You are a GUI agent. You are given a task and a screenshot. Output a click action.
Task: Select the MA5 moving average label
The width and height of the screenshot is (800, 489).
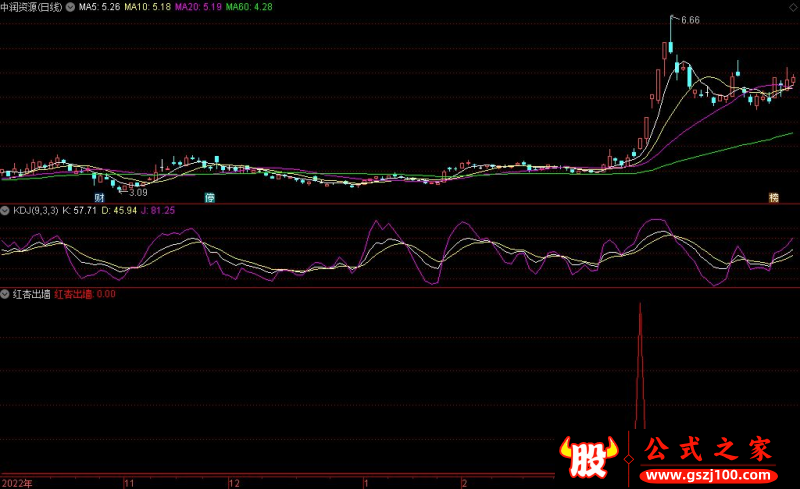100,7
